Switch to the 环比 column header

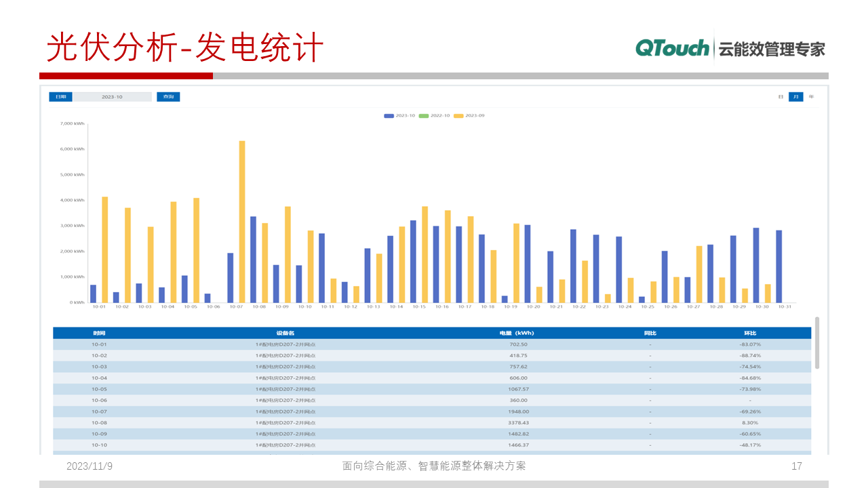749,333
